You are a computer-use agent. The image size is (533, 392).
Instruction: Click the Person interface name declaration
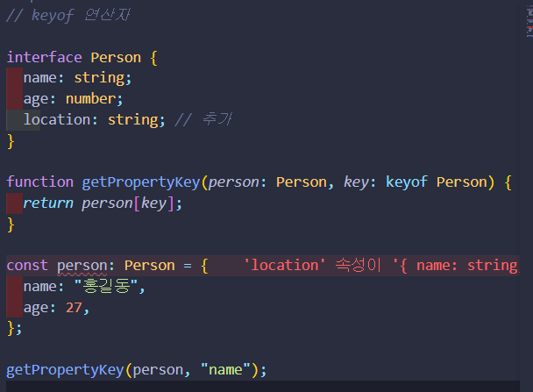(116, 57)
